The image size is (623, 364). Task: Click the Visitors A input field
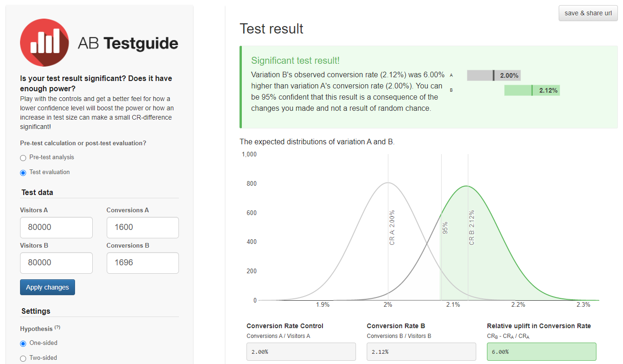56,228
